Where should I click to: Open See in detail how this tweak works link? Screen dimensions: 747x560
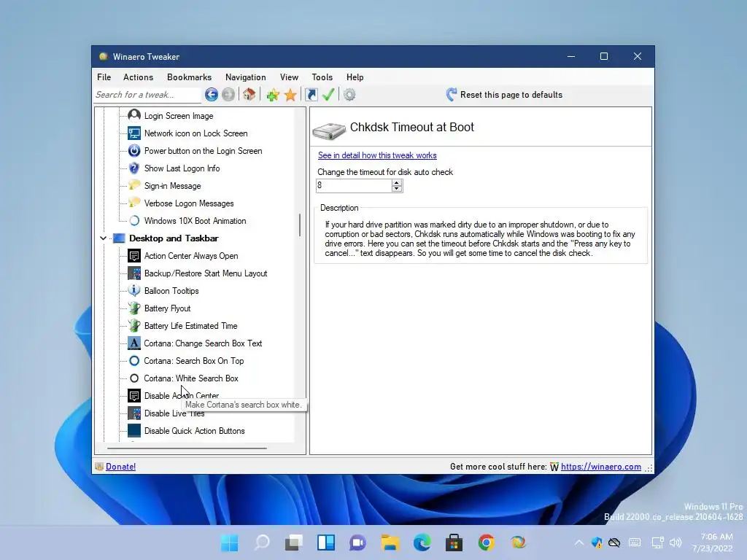point(377,155)
